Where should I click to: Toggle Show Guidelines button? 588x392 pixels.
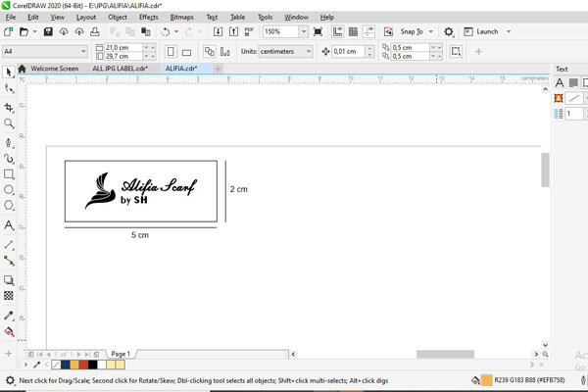(x=368, y=31)
